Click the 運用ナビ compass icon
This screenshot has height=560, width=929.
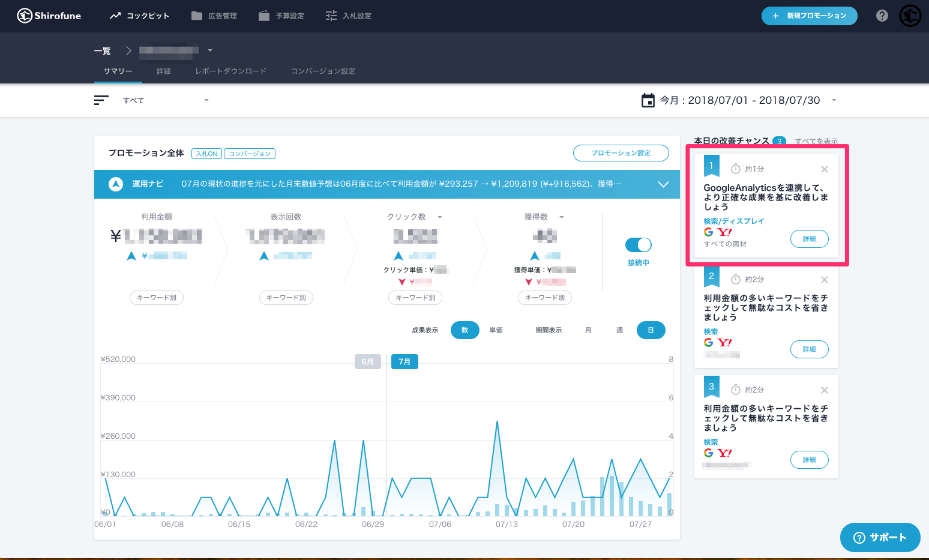click(116, 184)
